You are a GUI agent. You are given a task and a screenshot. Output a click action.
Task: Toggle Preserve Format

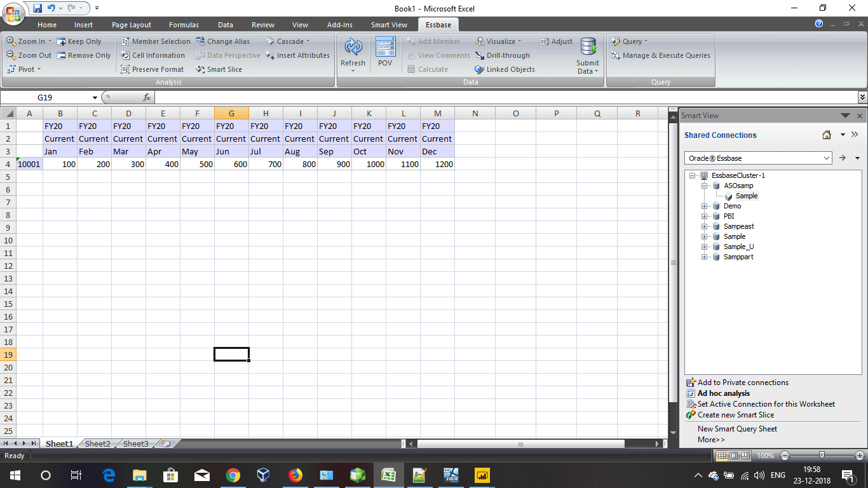[x=153, y=69]
